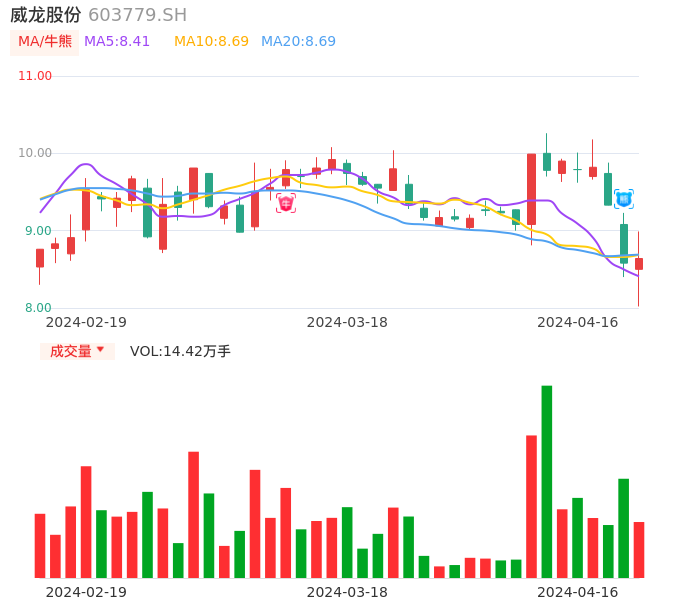The image size is (686, 606).
Task: Click the VOL:14.42万手 volume readout
Action: [x=180, y=351]
